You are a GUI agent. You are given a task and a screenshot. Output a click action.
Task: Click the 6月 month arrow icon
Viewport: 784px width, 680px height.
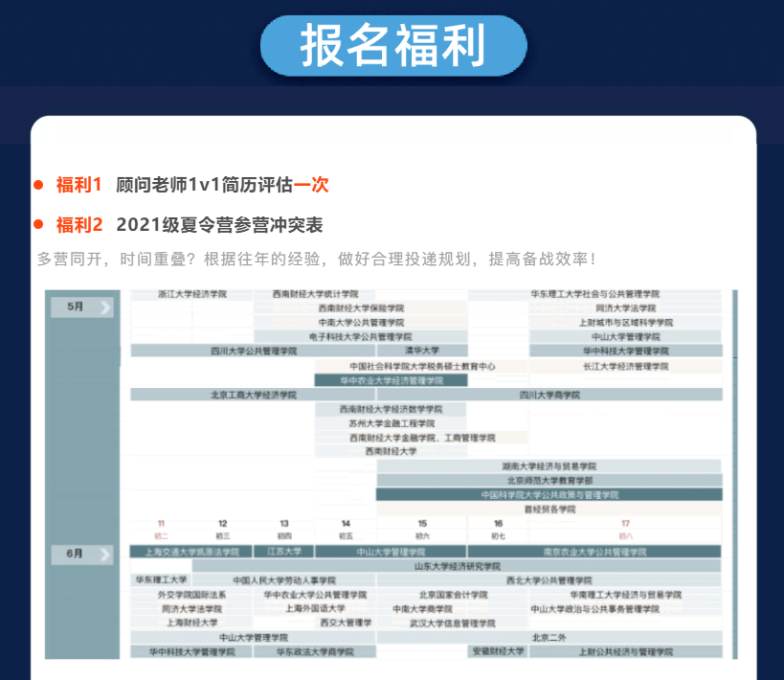click(x=103, y=554)
